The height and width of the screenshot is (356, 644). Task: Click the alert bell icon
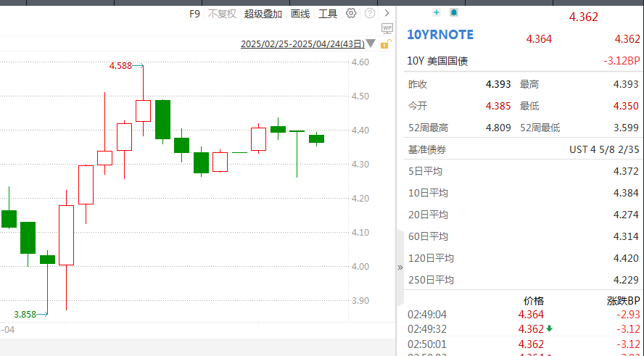454,12
